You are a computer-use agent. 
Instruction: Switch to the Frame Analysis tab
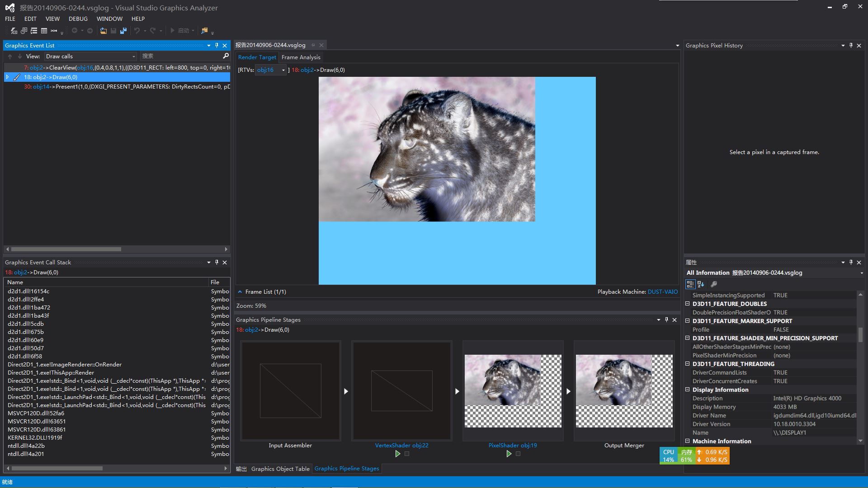pyautogui.click(x=301, y=57)
